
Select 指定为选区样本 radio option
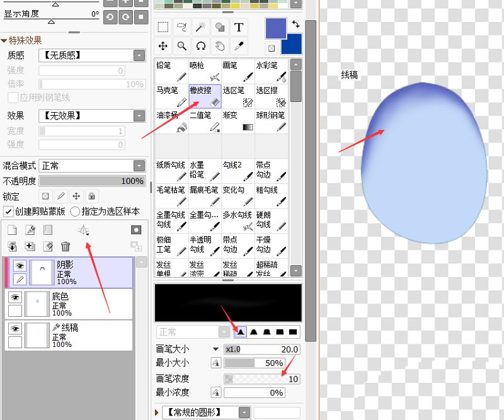[74, 212]
